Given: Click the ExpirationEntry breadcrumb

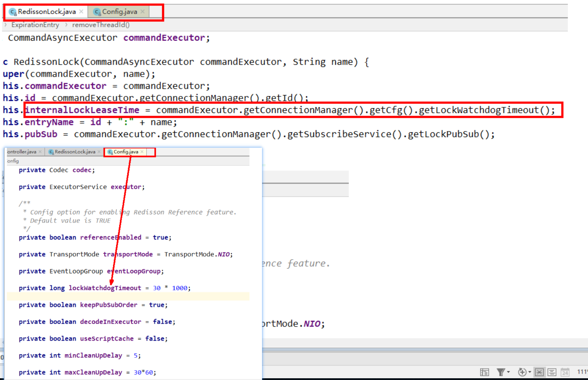Looking at the screenshot, I should click(x=35, y=25).
